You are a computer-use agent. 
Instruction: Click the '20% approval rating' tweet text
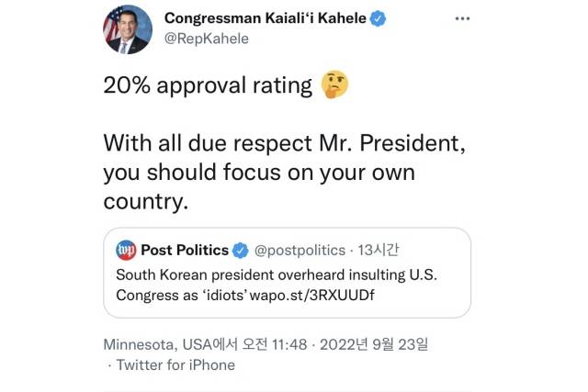click(208, 87)
